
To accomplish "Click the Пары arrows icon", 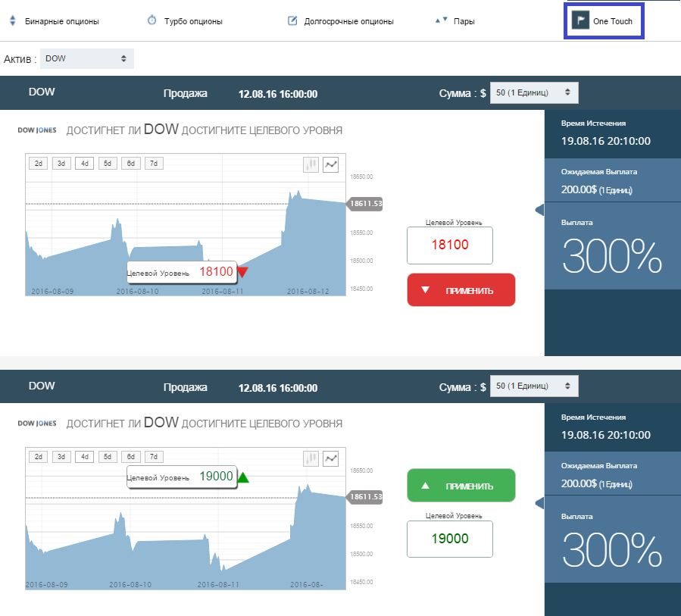I will [x=442, y=20].
